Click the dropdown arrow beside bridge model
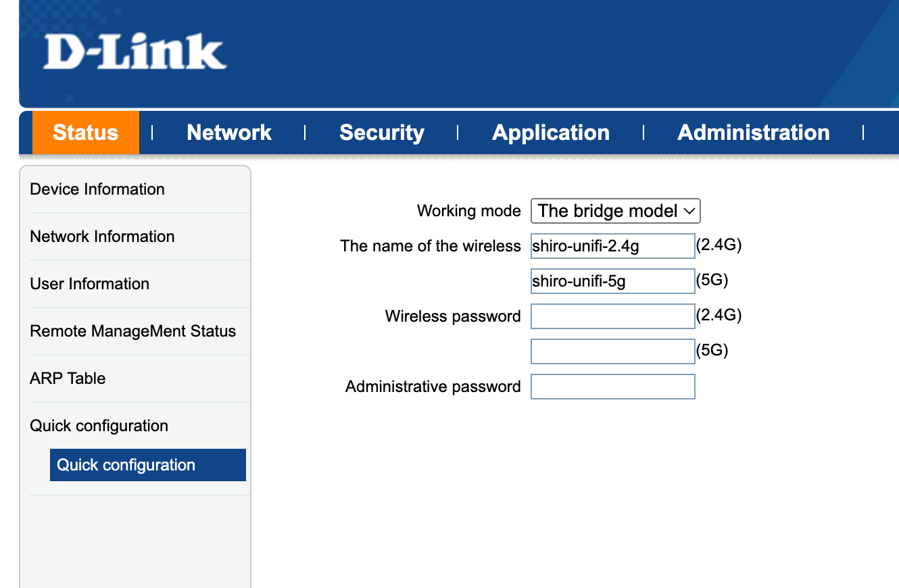The height and width of the screenshot is (588, 899). (x=689, y=212)
